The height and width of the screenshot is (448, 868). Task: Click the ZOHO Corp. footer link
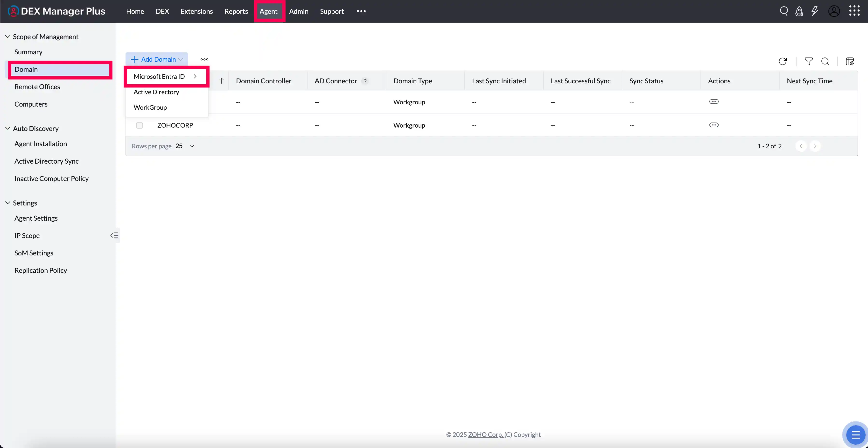click(x=486, y=434)
